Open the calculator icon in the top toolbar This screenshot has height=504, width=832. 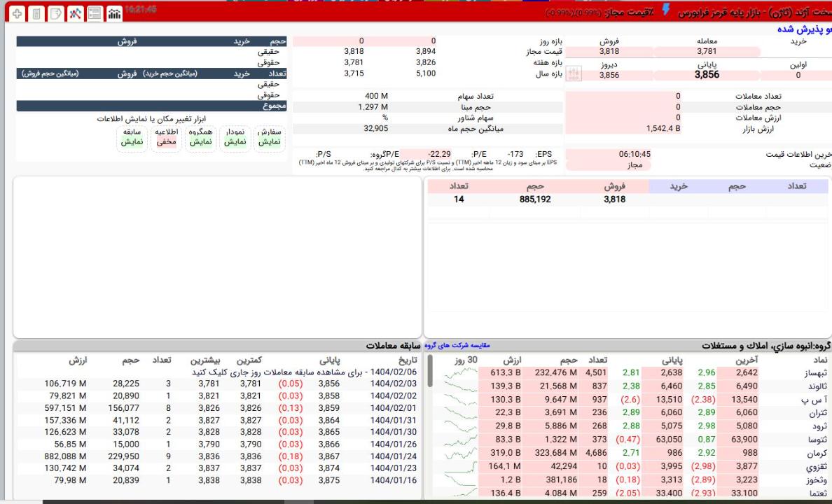click(x=37, y=14)
